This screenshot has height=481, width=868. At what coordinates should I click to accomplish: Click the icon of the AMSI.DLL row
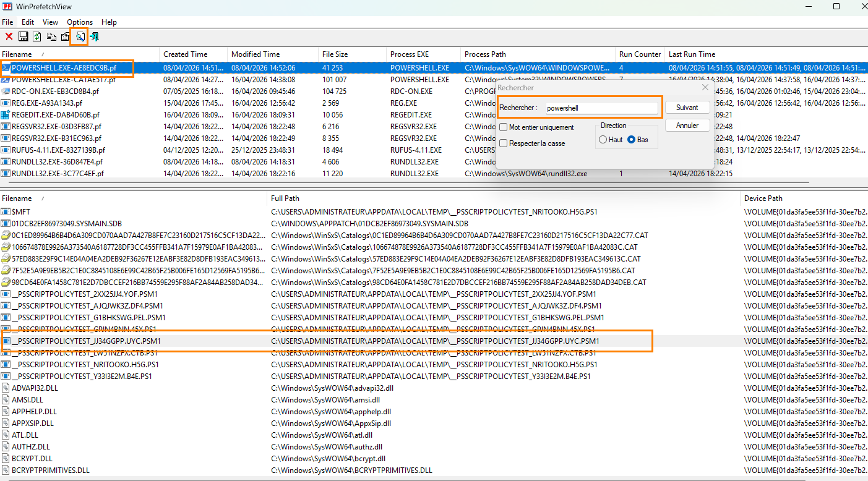(x=6, y=400)
